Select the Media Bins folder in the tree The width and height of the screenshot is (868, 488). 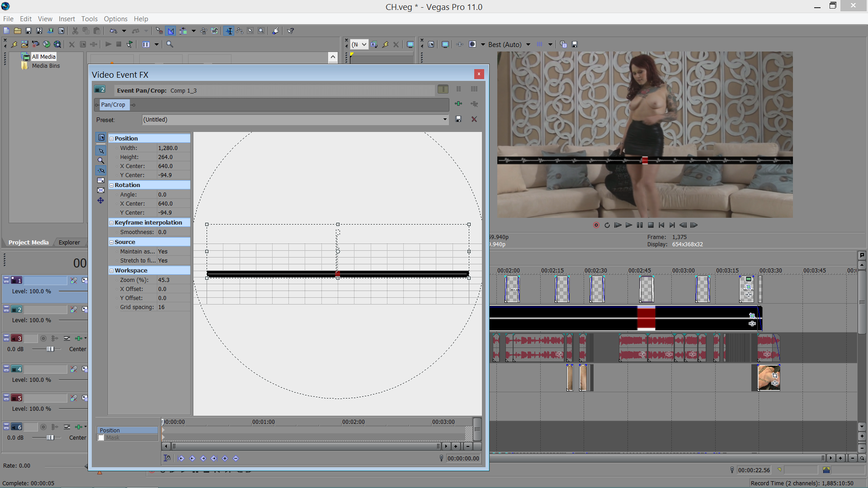tap(46, 66)
